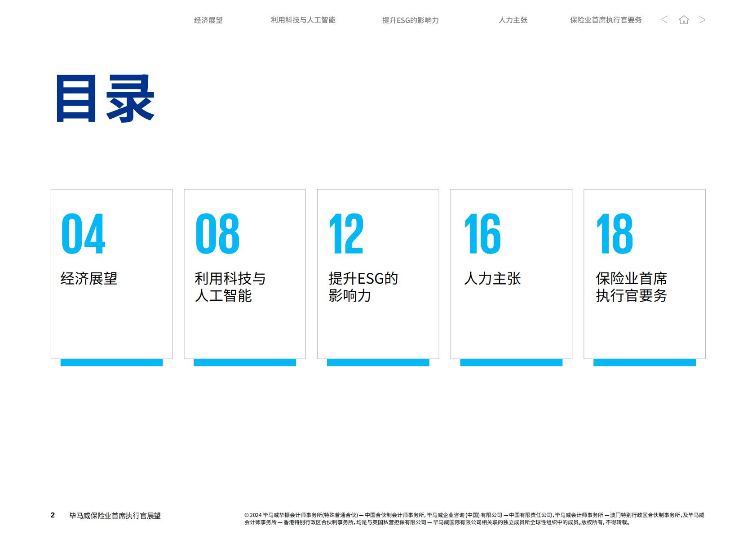This screenshot has width=756, height=535.
Task: Click the 目录 heading
Action: pyautogui.click(x=105, y=99)
